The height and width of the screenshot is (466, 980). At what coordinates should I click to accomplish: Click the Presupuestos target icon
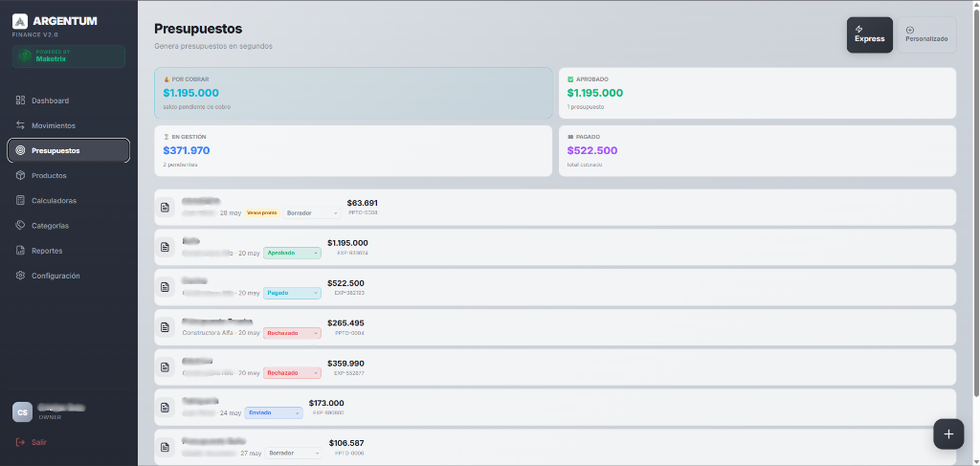21,150
